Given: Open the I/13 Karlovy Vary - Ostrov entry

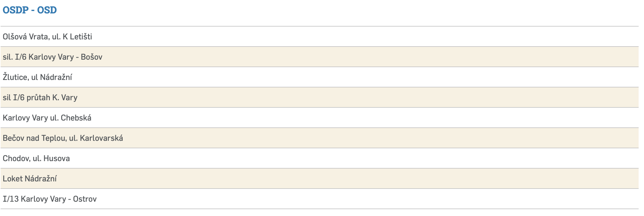Looking at the screenshot, I should (x=50, y=199).
